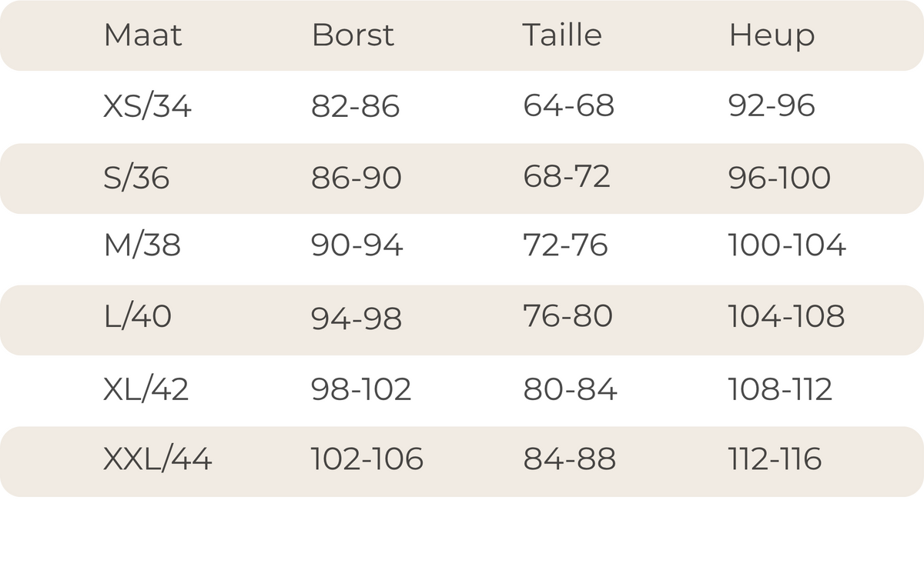
Task: Select the 94-98 Borst measurement
Action: pyautogui.click(x=357, y=318)
